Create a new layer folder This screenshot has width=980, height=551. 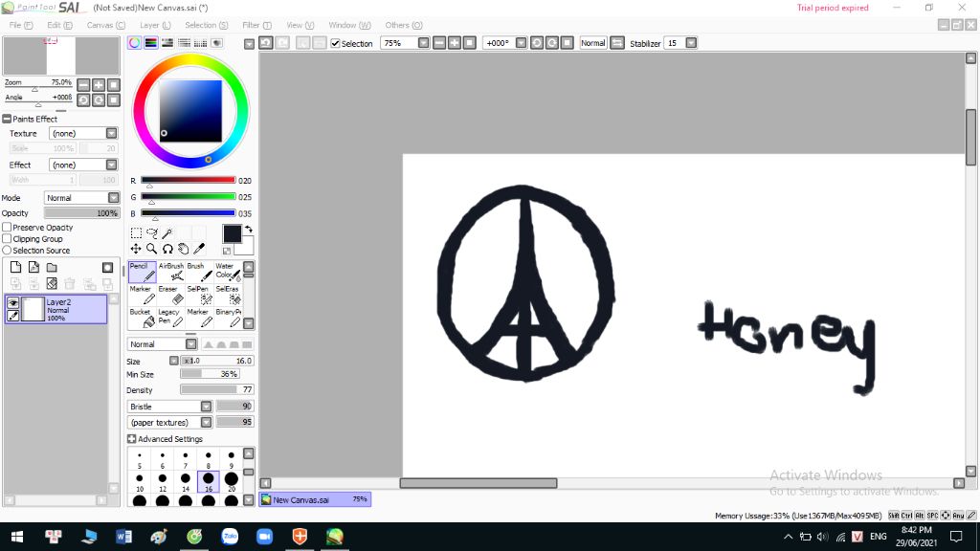[52, 268]
